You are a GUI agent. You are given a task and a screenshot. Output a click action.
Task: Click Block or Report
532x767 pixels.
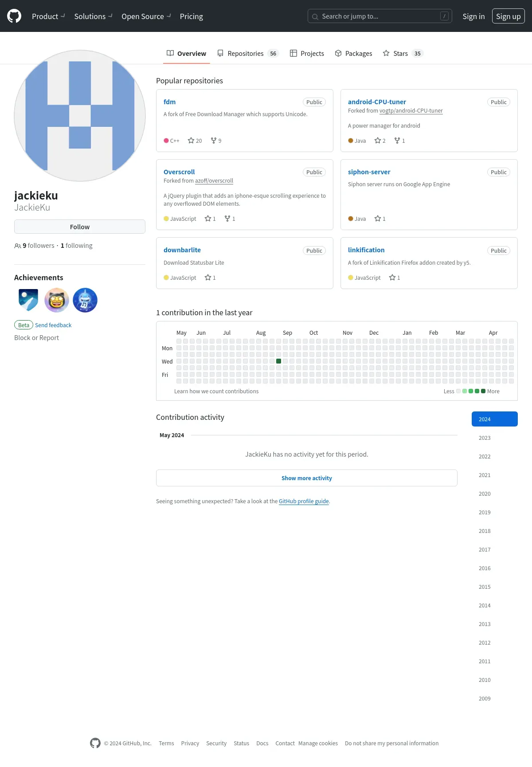point(36,338)
